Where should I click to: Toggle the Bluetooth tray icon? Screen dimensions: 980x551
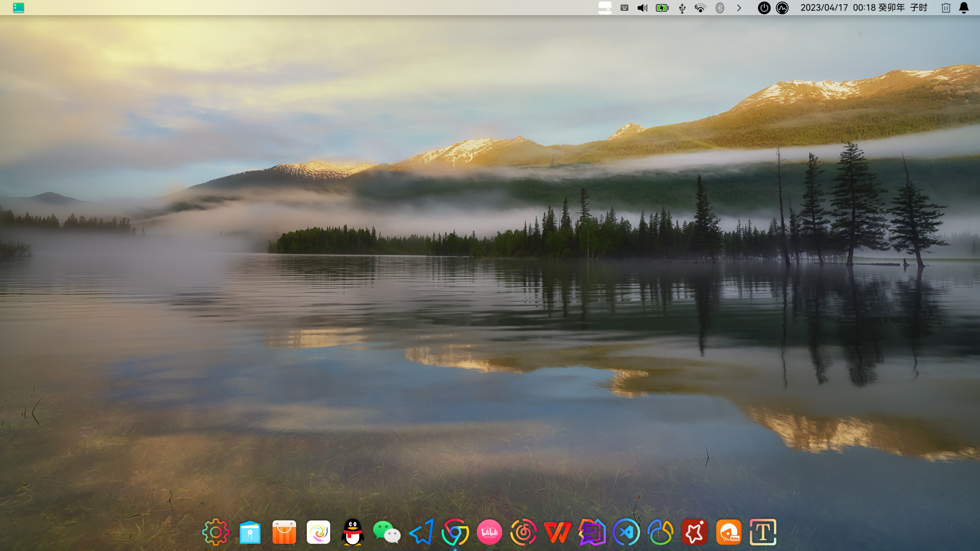[x=720, y=8]
